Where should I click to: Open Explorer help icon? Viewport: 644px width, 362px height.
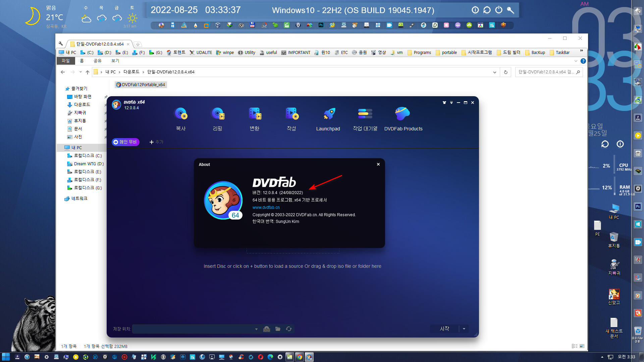pos(583,61)
